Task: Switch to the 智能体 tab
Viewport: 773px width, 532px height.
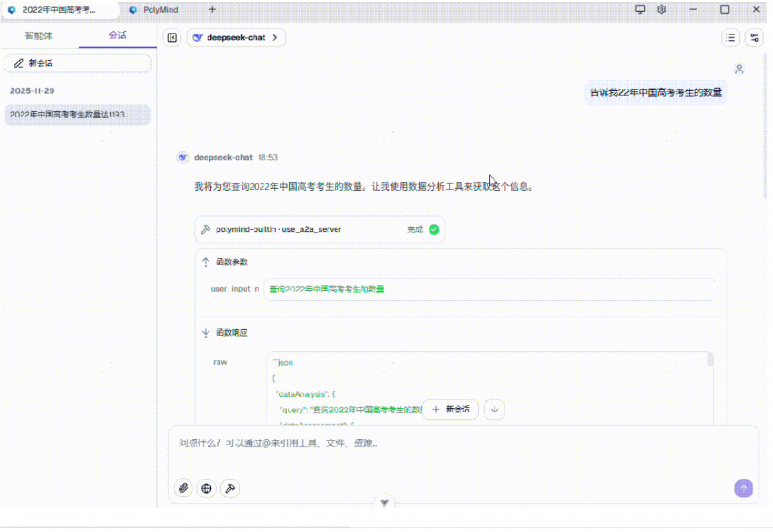Action: [x=38, y=35]
